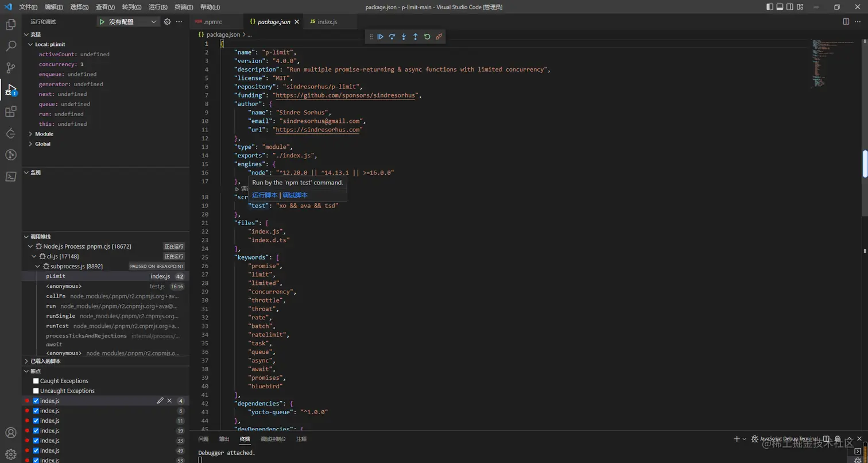The image size is (868, 463).
Task: Enable the Caught Exceptions checkbox
Action: pyautogui.click(x=36, y=381)
